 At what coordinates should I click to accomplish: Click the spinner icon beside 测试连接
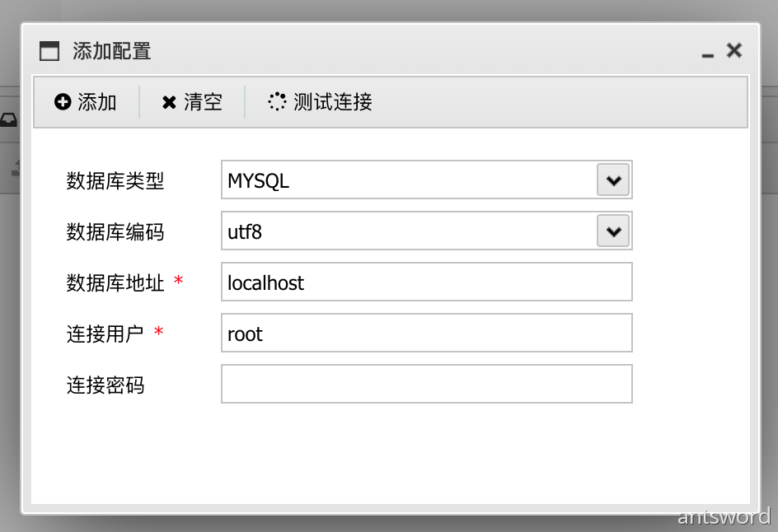[x=277, y=101]
